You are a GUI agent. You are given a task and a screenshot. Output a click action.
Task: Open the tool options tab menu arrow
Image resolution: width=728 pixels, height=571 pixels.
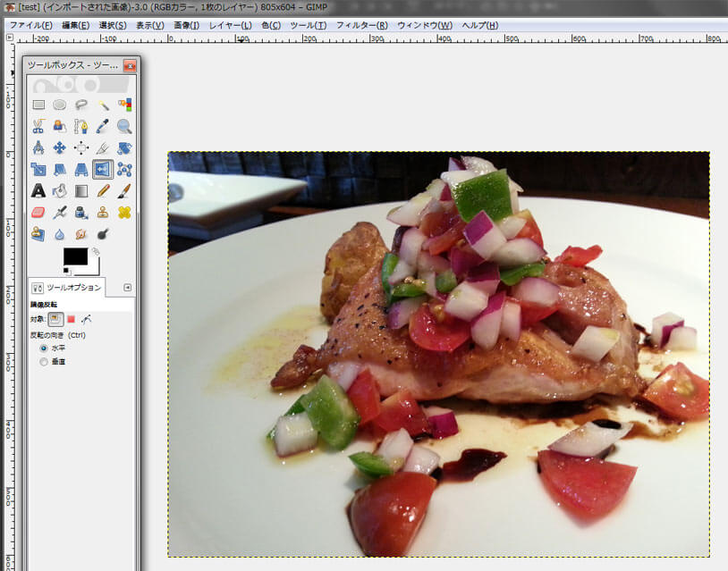click(x=127, y=288)
